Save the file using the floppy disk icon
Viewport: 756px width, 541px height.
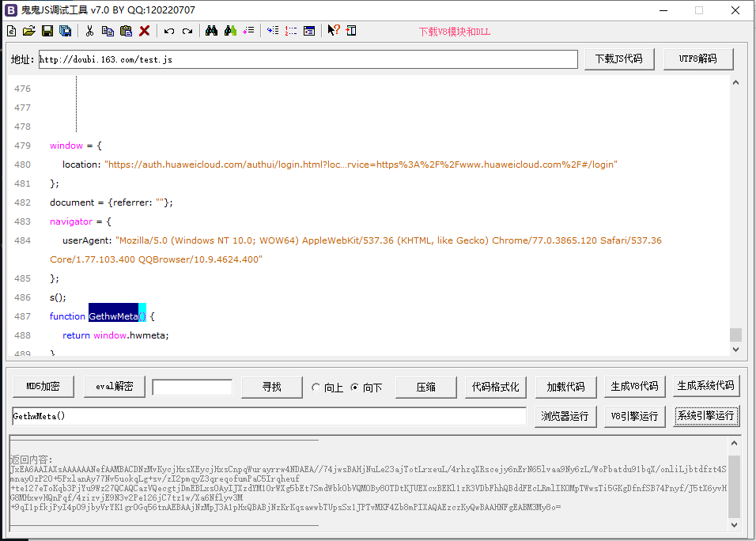tap(47, 31)
